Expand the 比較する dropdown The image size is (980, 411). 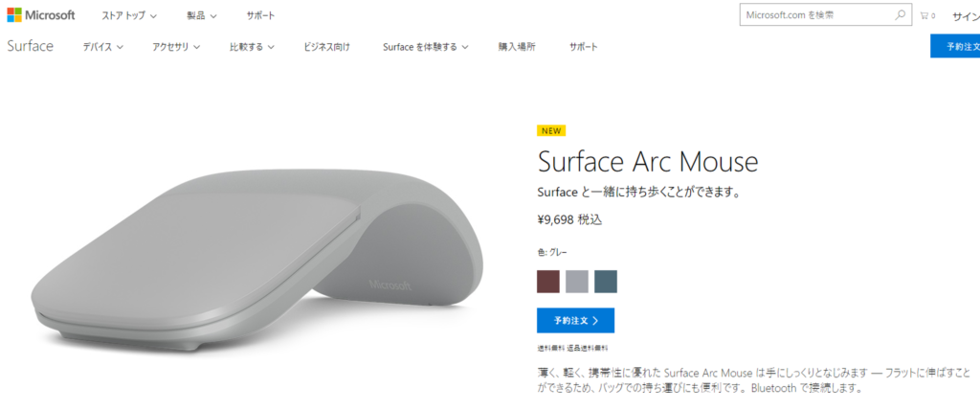(252, 47)
